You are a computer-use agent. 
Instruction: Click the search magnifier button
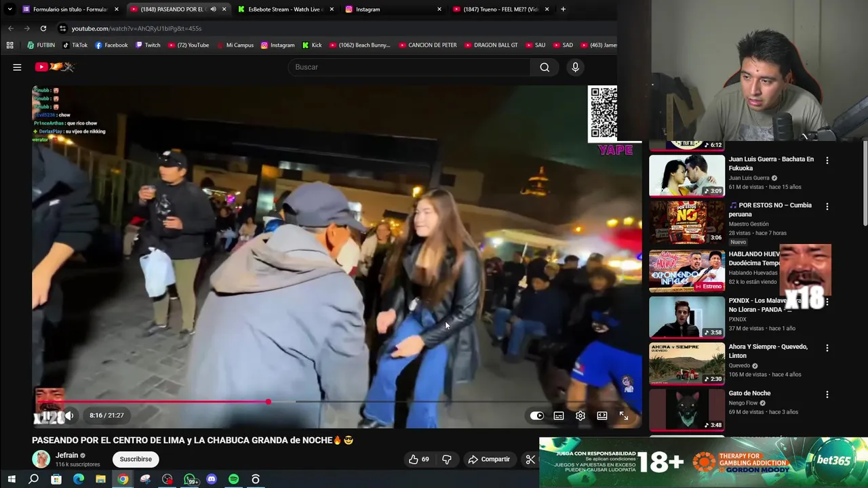pyautogui.click(x=545, y=67)
